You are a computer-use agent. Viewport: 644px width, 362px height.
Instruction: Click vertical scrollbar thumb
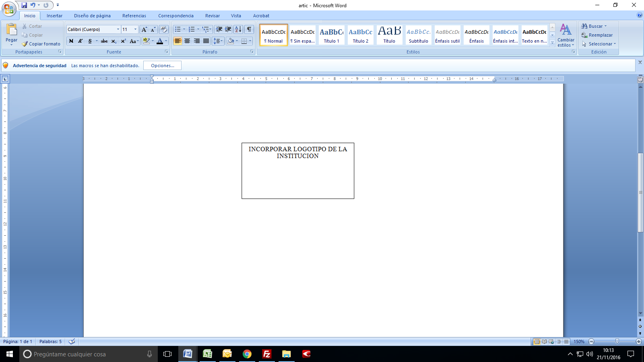(x=640, y=192)
